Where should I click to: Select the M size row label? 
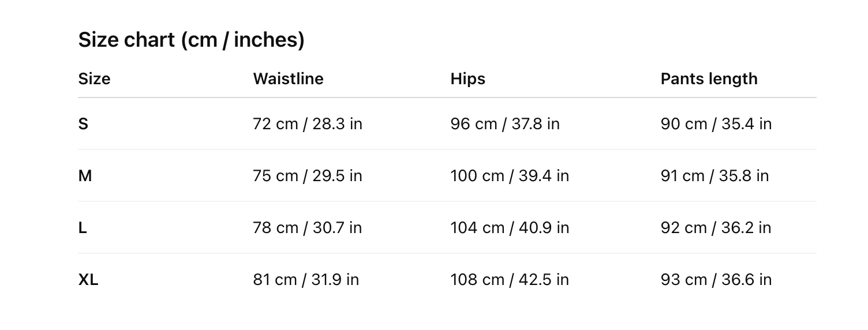coord(85,176)
